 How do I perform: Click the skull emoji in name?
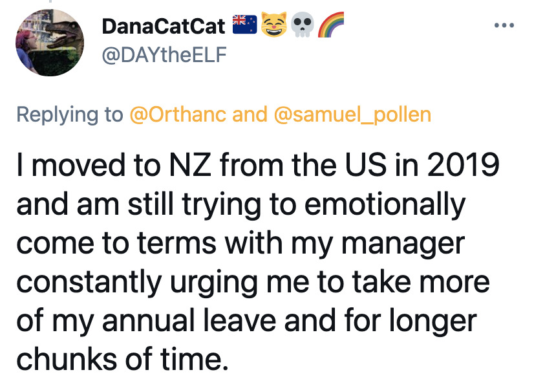coord(298,25)
